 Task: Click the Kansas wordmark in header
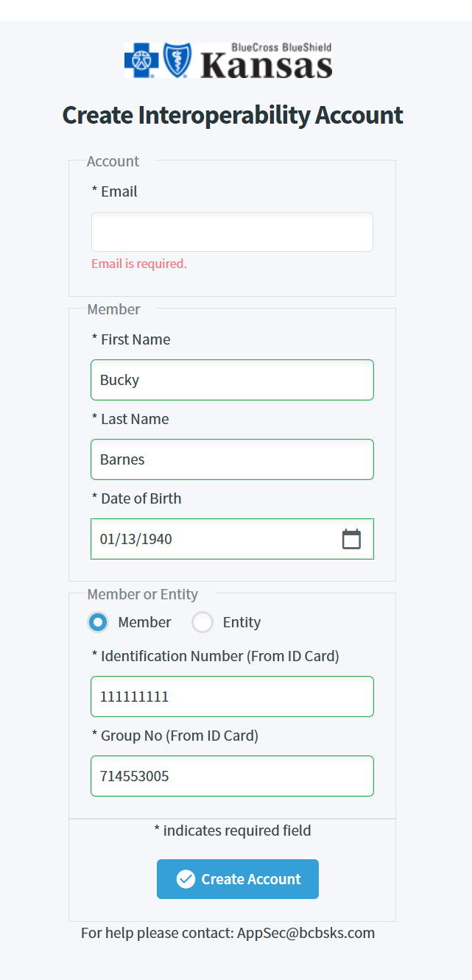(x=266, y=66)
